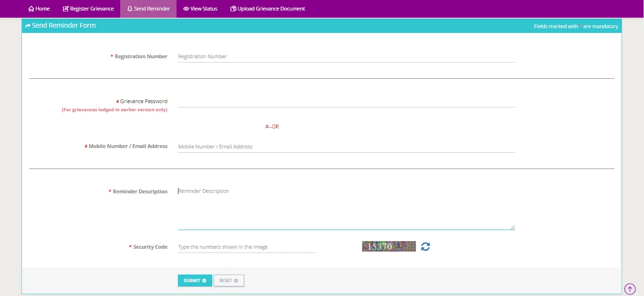Focus the Registration Number input field
644x296 pixels.
(x=346, y=56)
